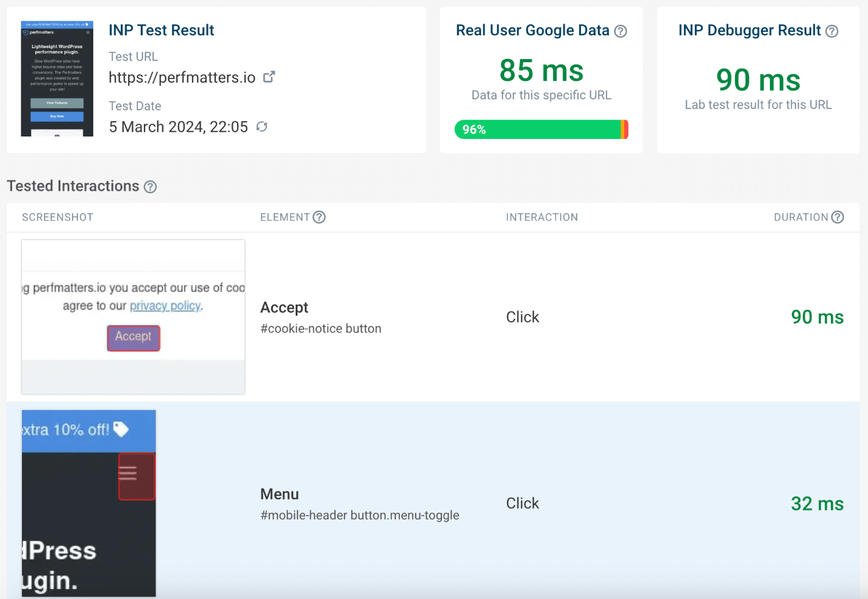This screenshot has width=868, height=599.
Task: Open perfmatters.io via the external link icon
Action: (x=269, y=76)
